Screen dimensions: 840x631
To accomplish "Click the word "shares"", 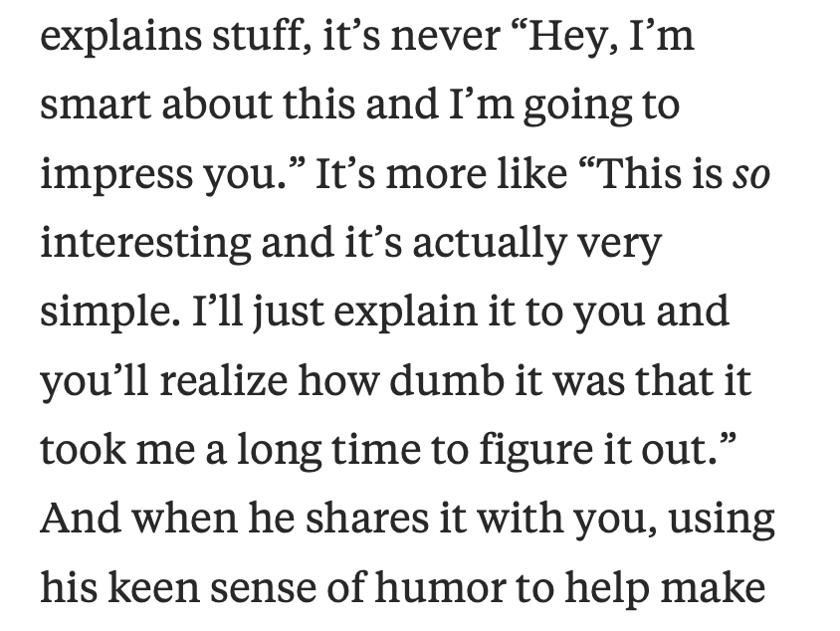I will pyautogui.click(x=367, y=518).
